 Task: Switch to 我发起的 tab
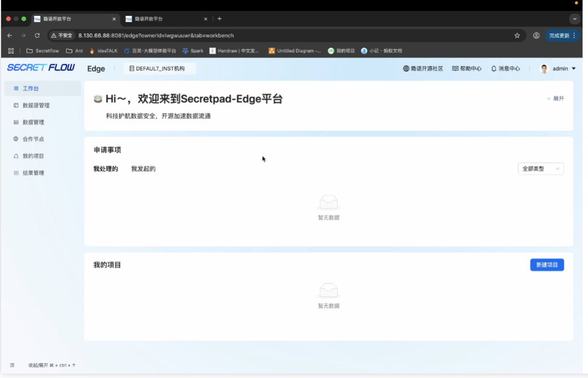[x=143, y=169]
